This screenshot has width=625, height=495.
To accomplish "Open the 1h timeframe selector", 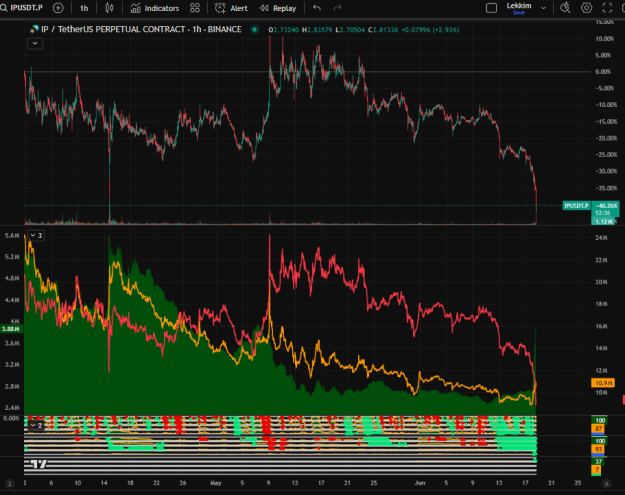I will click(x=84, y=8).
